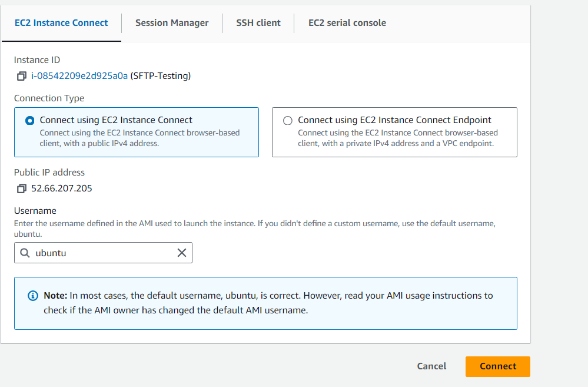Image resolution: width=588 pixels, height=387 pixels.
Task: Click the public IPv4 address description text
Action: 139,138
